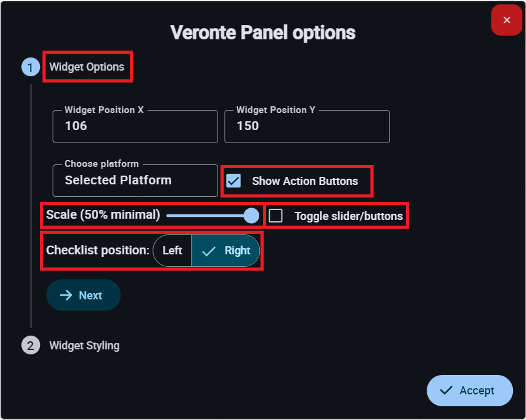
Task: Close the dialog with the red X
Action: (507, 20)
